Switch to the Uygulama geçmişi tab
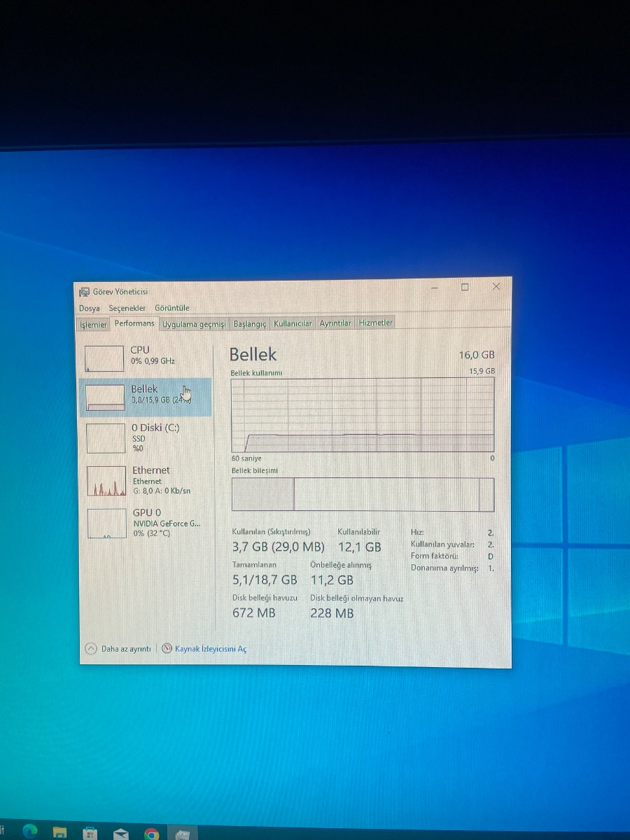This screenshot has height=840, width=630. tap(194, 324)
